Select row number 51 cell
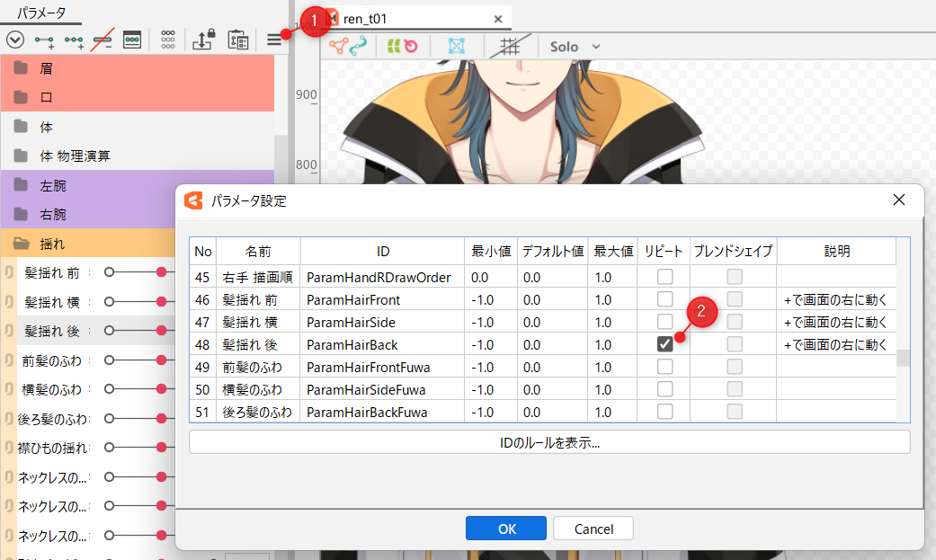Screen dimensions: 936x560 (203, 412)
